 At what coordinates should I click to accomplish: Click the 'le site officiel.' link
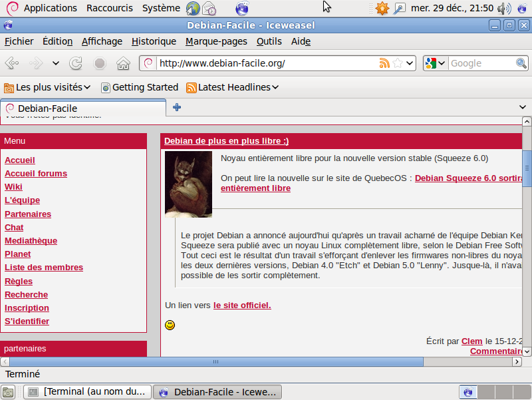point(242,305)
